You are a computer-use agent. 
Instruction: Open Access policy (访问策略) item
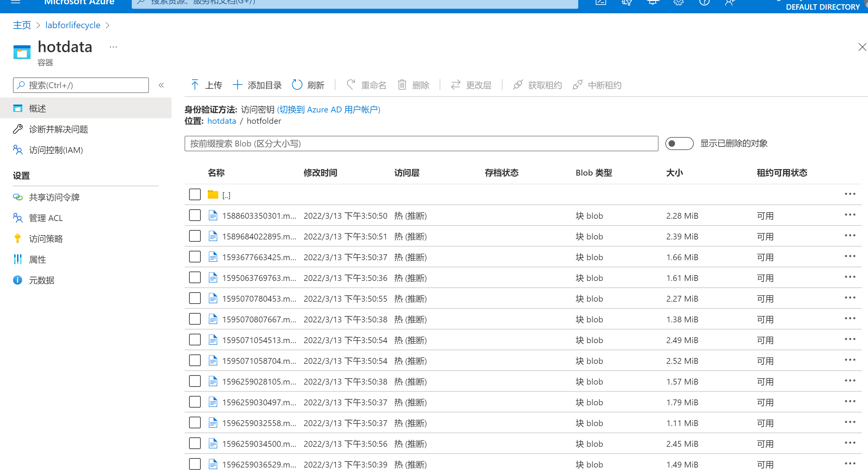coord(85,238)
